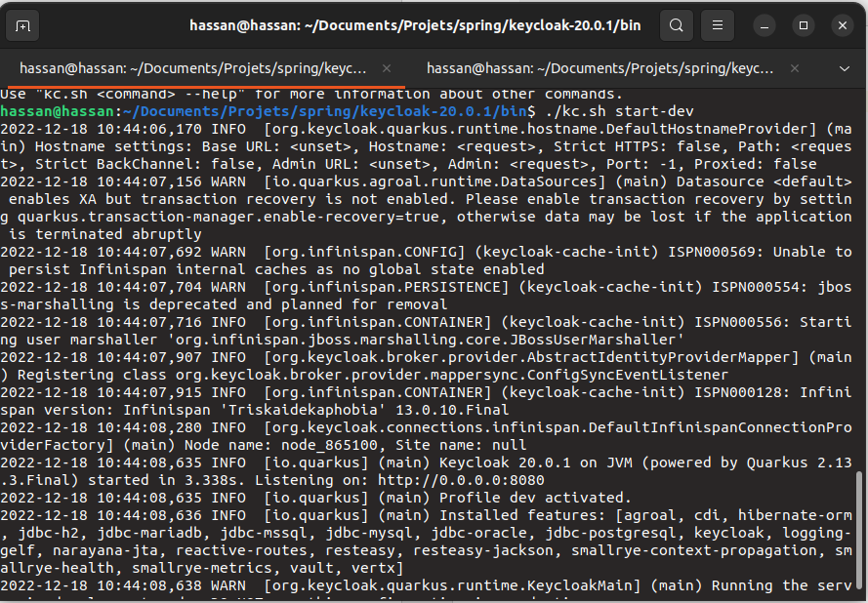This screenshot has width=868, height=603.
Task: Click 'smallrye-metrics' in installed features
Action: coord(201,568)
